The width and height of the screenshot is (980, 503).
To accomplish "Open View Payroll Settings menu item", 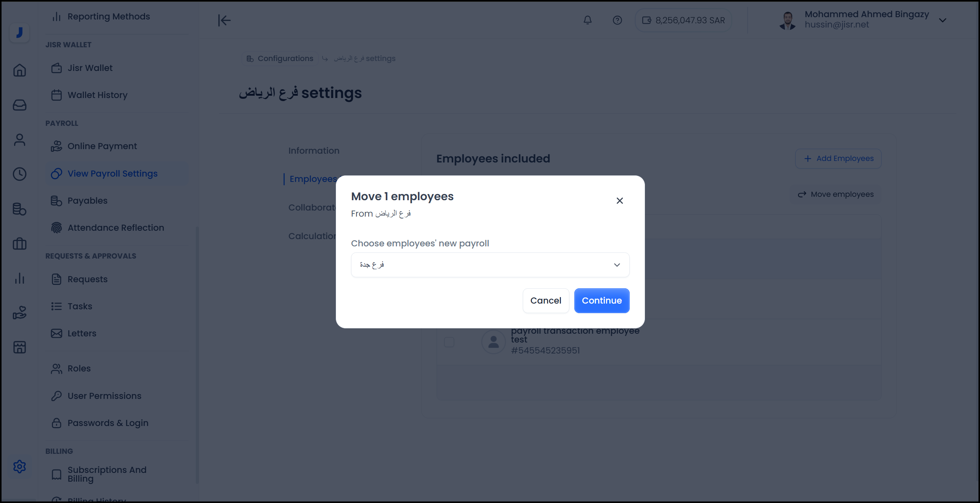I will pyautogui.click(x=112, y=174).
